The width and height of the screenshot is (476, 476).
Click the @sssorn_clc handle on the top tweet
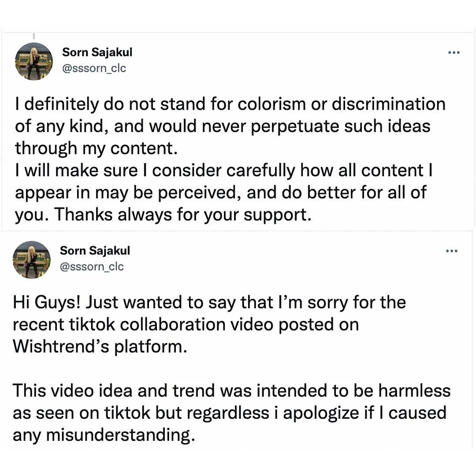tap(94, 69)
